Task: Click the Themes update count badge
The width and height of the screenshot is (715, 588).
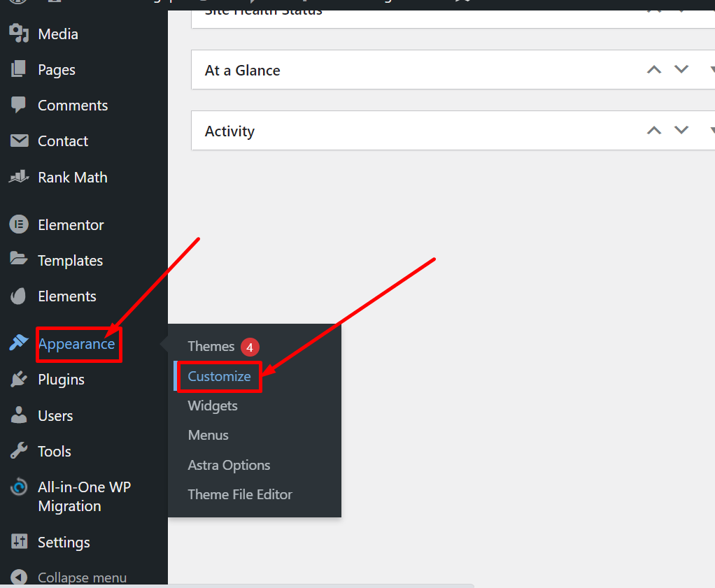Action: click(250, 347)
